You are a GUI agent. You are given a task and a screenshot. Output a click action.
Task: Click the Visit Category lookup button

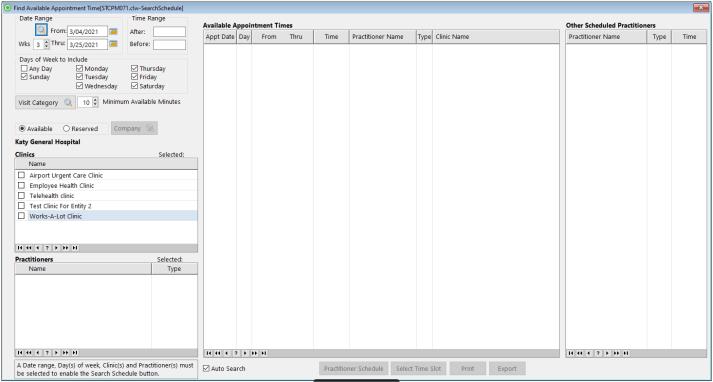pyautogui.click(x=45, y=102)
